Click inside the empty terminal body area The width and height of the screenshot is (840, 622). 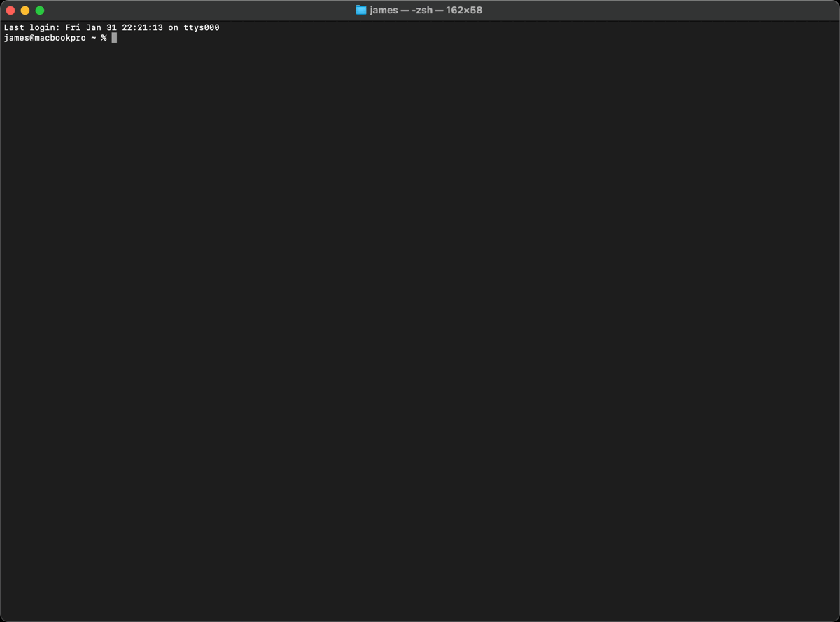(420, 315)
